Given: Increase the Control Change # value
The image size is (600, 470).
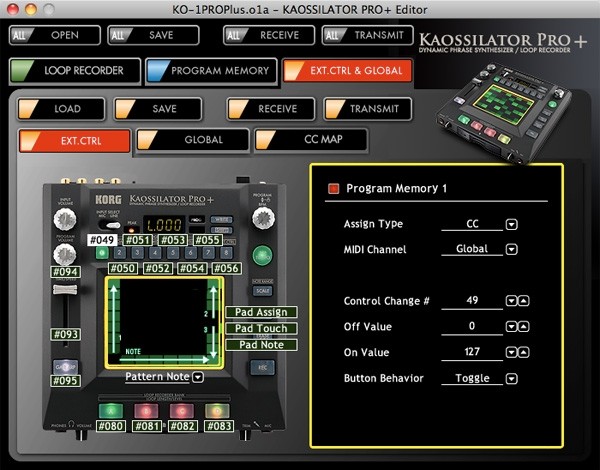Looking at the screenshot, I should pyautogui.click(x=524, y=301).
